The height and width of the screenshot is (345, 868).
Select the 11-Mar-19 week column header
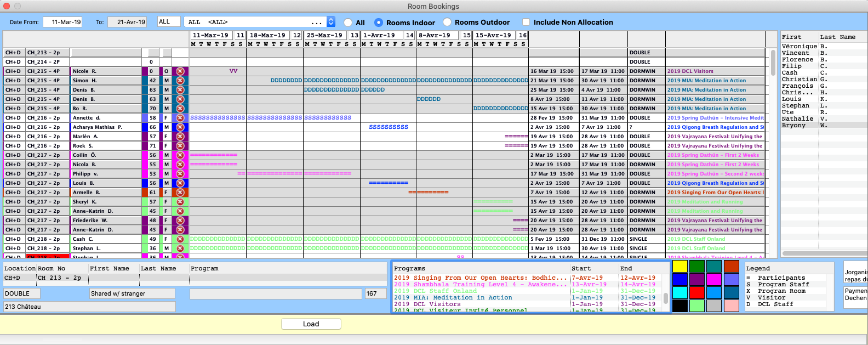[211, 35]
